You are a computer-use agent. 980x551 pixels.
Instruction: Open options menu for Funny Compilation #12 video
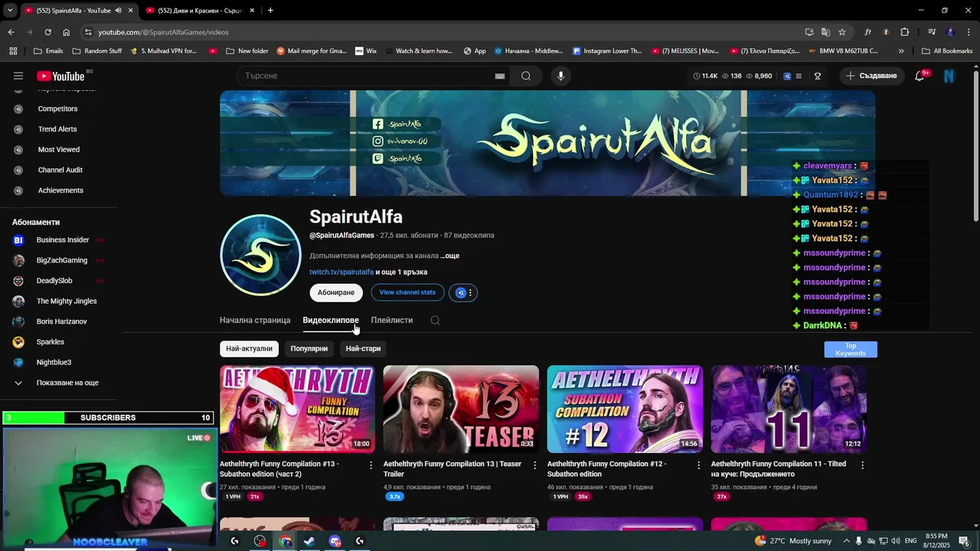[x=698, y=465]
